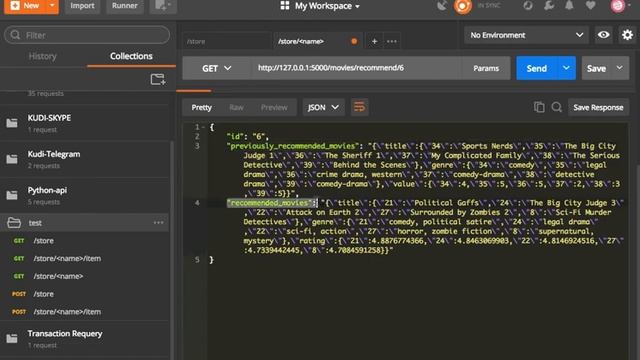Open tab options ellipsis menu
This screenshot has width=640, height=360.
(x=392, y=41)
